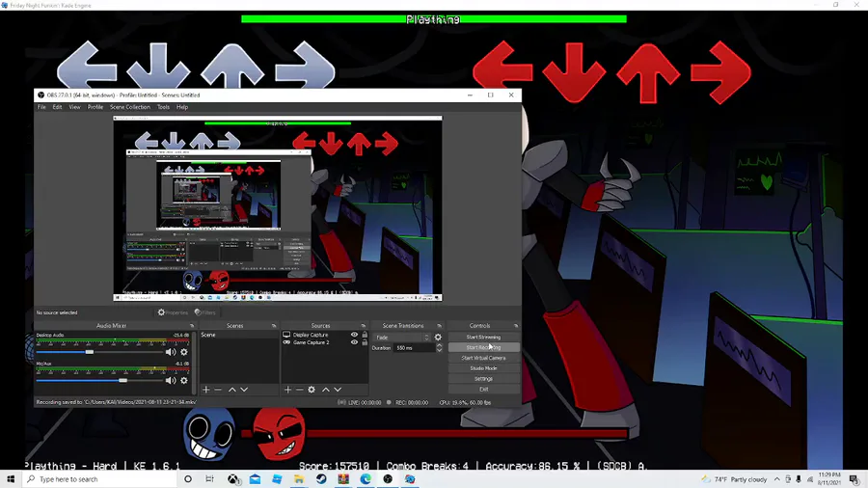Show hidden system tray icons

coord(776,479)
